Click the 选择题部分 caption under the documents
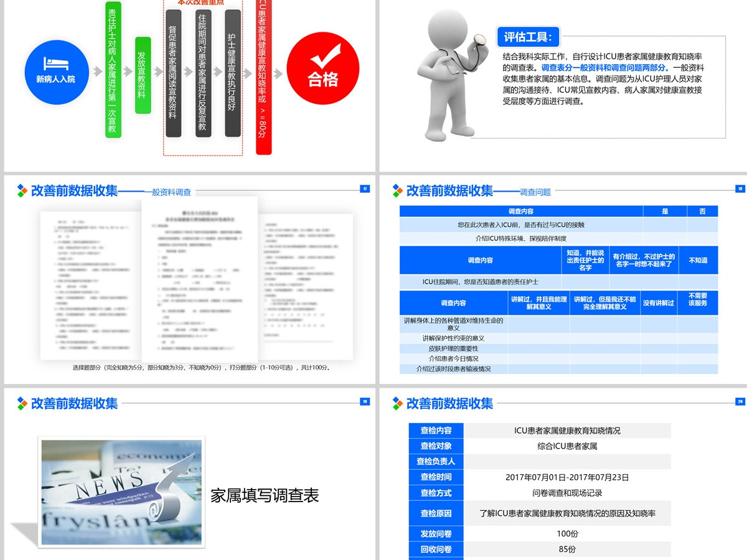The height and width of the screenshot is (560, 747). (202, 368)
